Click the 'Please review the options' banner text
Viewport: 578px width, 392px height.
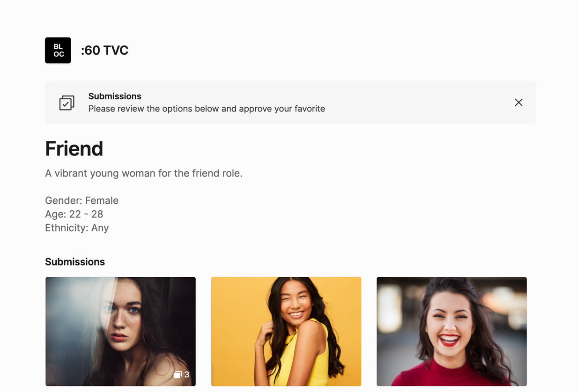[207, 109]
